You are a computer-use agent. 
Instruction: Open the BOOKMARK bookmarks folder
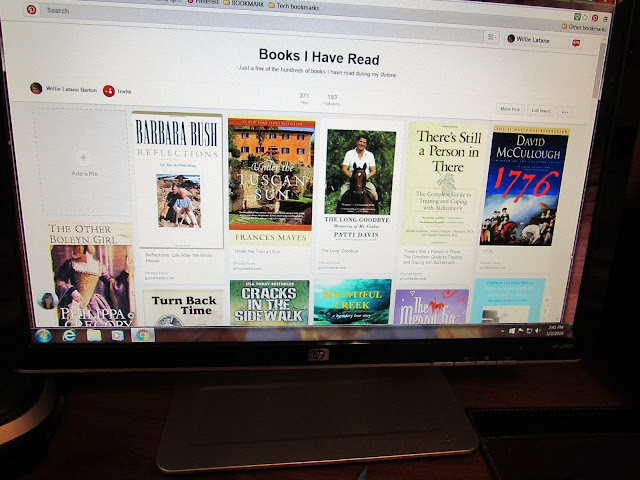[x=244, y=3]
